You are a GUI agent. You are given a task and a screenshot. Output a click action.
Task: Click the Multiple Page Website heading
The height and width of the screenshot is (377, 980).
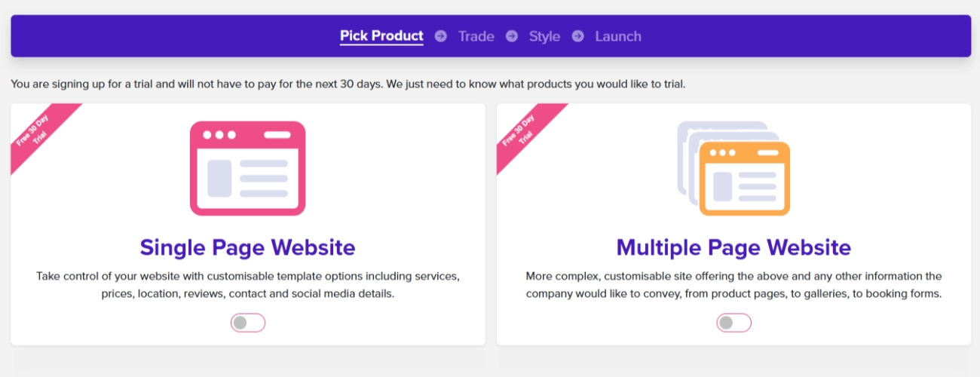(733, 247)
